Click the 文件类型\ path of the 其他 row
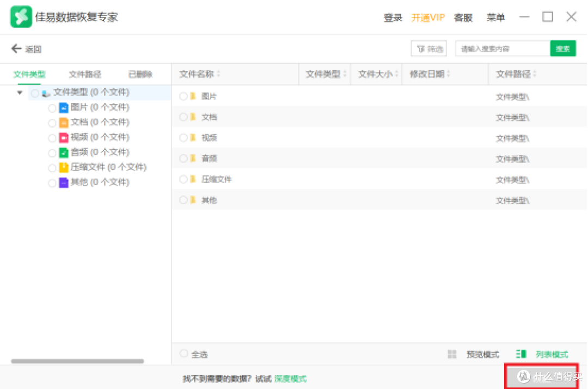The height and width of the screenshot is (389, 588). [x=512, y=200]
